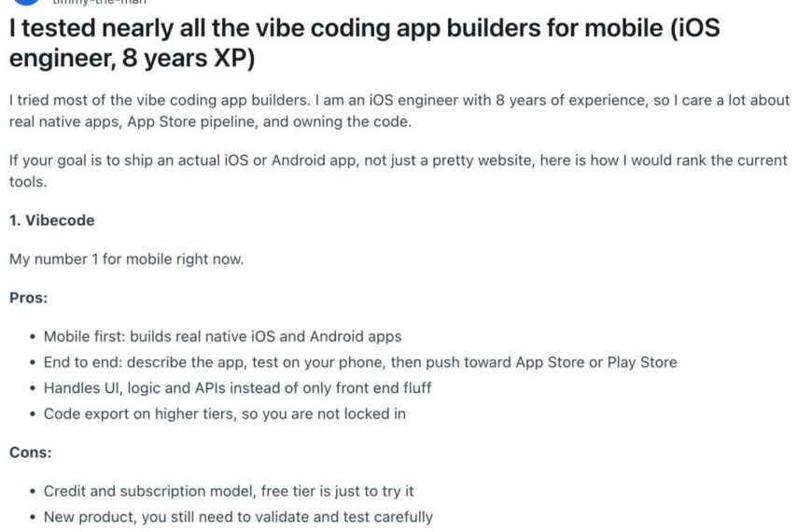Click the "End to end" bullet text
Image resolution: width=812 pixels, height=532 pixels.
click(359, 361)
